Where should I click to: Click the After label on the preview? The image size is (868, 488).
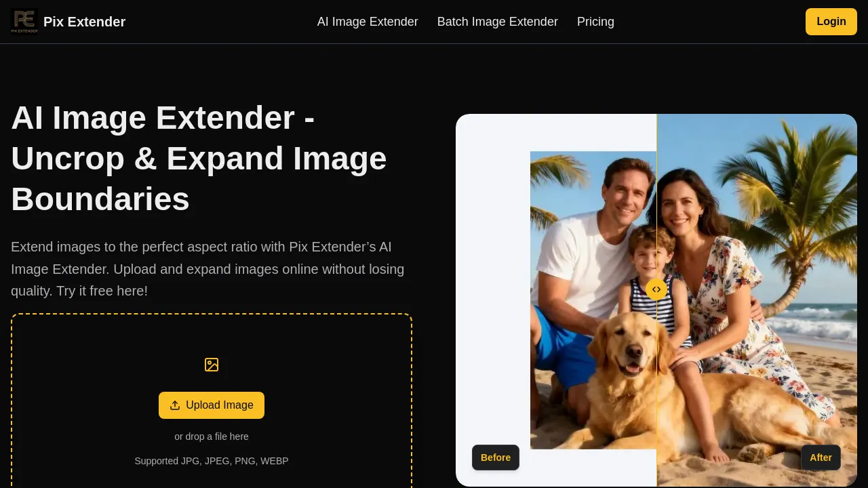[x=821, y=457]
